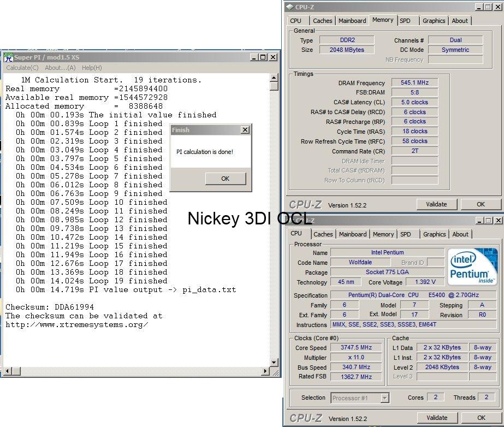This screenshot has height=427, width=504.
Task: Click the Core Voltage value 1.392 V
Action: pos(425,282)
